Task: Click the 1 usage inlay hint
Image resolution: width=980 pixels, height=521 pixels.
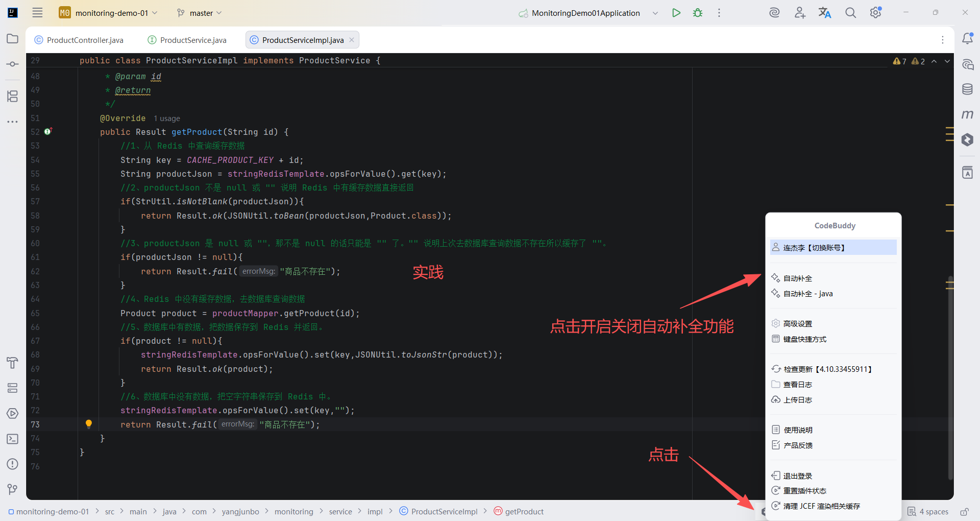Action: point(167,119)
